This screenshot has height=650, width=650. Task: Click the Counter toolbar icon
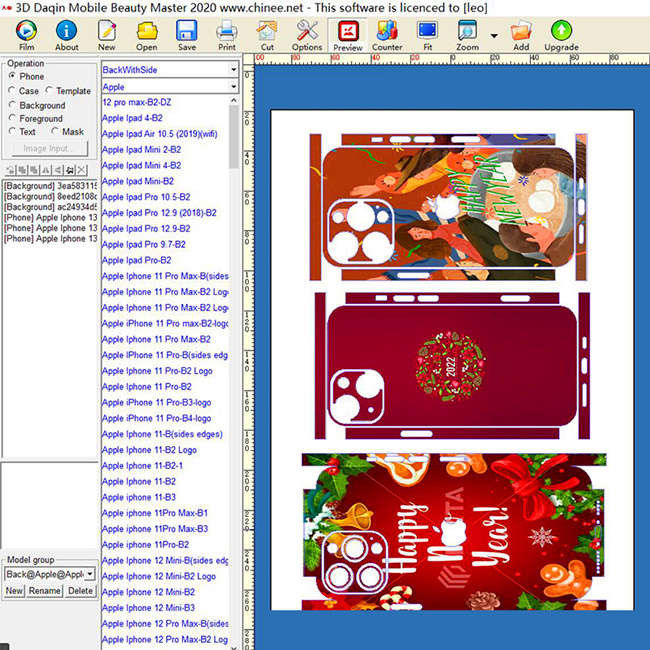coord(387,34)
